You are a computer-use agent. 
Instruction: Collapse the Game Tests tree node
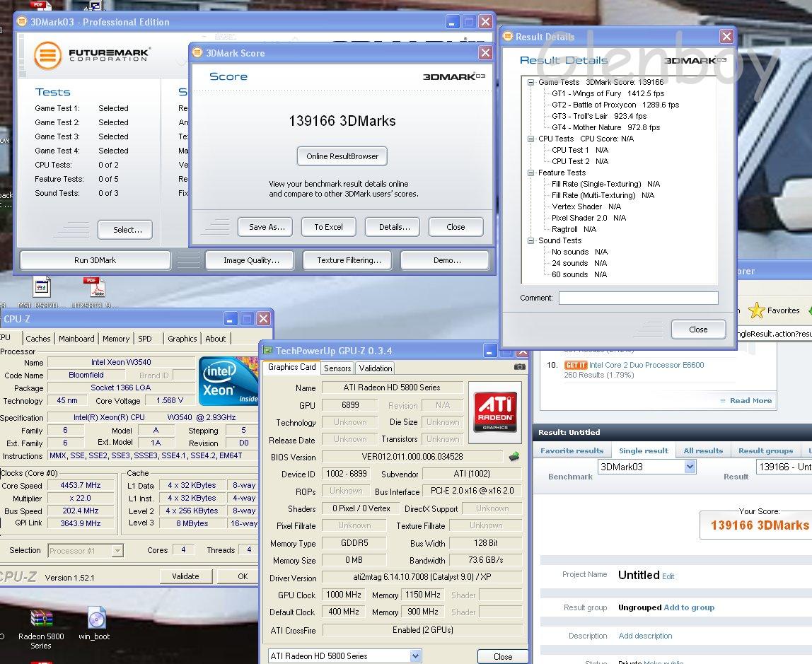point(530,82)
